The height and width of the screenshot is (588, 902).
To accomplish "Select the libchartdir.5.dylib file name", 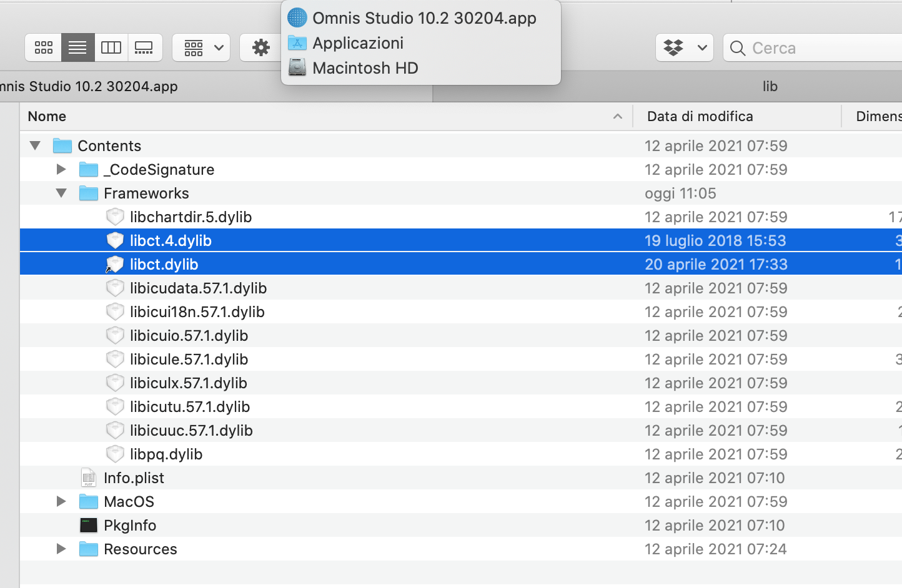I will pyautogui.click(x=191, y=217).
